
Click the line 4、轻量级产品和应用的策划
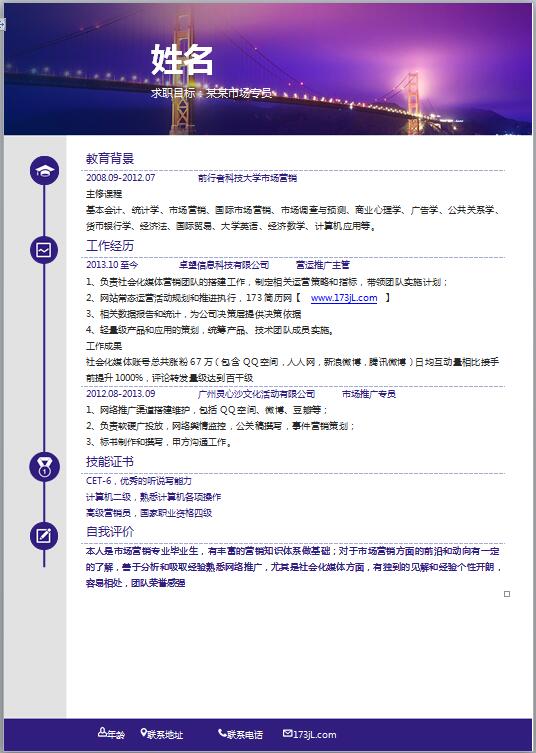tap(210, 330)
